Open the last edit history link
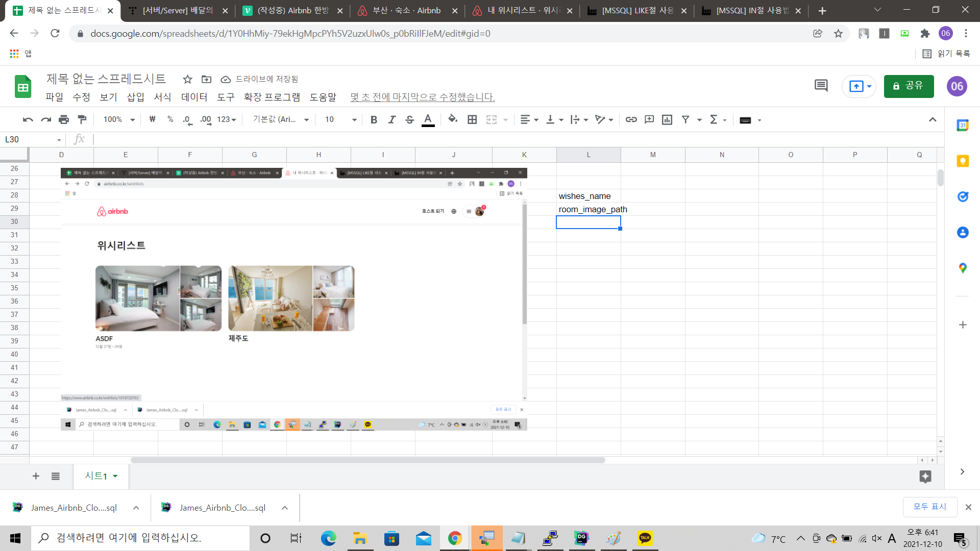Screen dimensions: 980x551 [422, 97]
